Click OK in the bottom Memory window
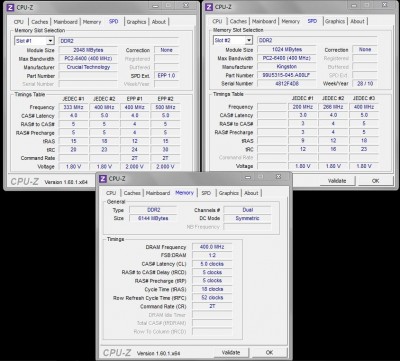Viewport: 400px width, 361px height. coord(269,352)
